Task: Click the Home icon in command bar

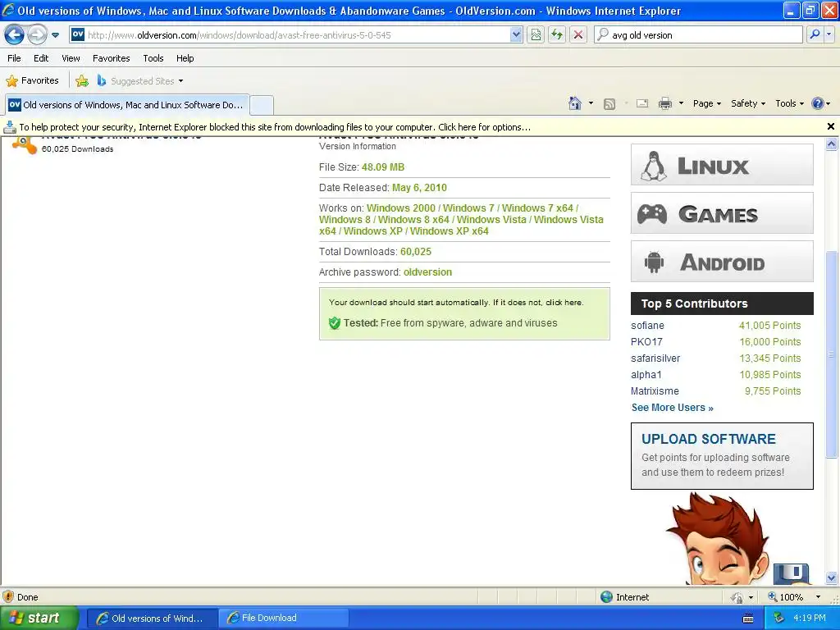Action: tap(575, 103)
